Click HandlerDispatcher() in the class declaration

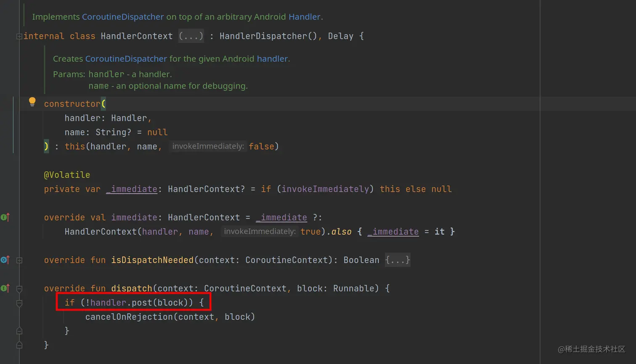click(268, 36)
